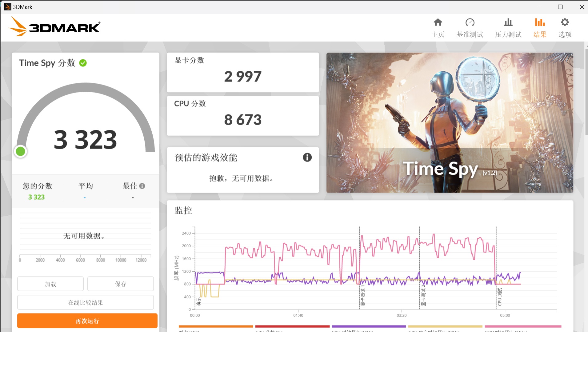
Task: Click the big 3 323 Time Spy score
Action: click(x=85, y=140)
